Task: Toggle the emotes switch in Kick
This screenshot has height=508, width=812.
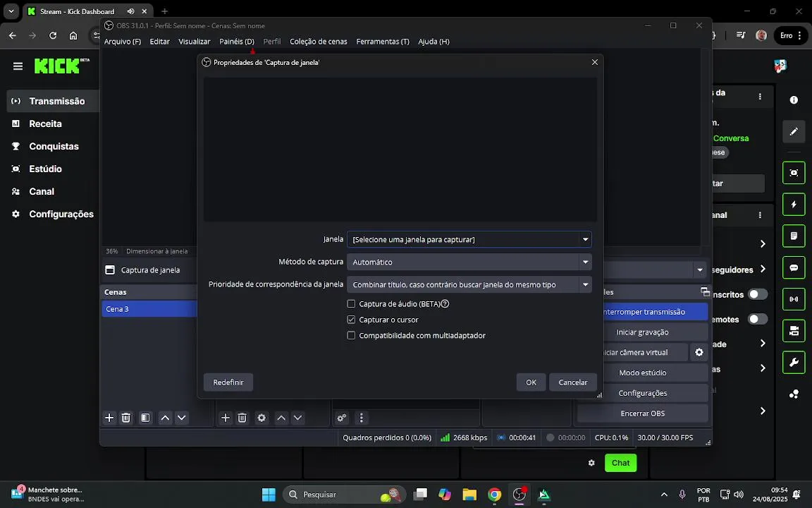Action: pos(758,320)
